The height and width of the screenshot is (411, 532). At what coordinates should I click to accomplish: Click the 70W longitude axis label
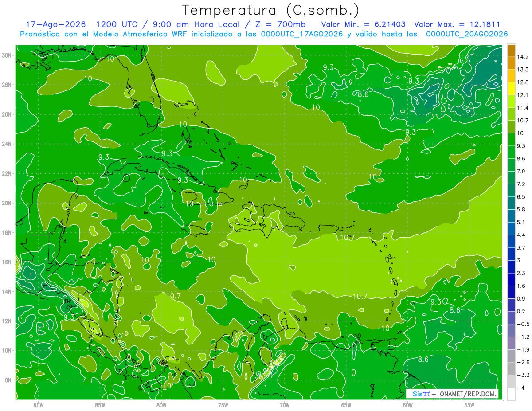pyautogui.click(x=285, y=406)
